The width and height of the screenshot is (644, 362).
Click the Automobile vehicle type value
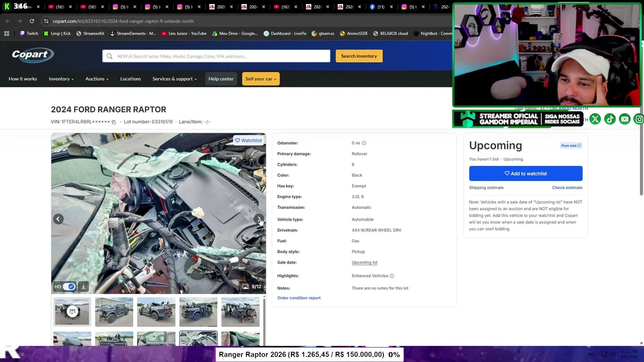pyautogui.click(x=363, y=220)
